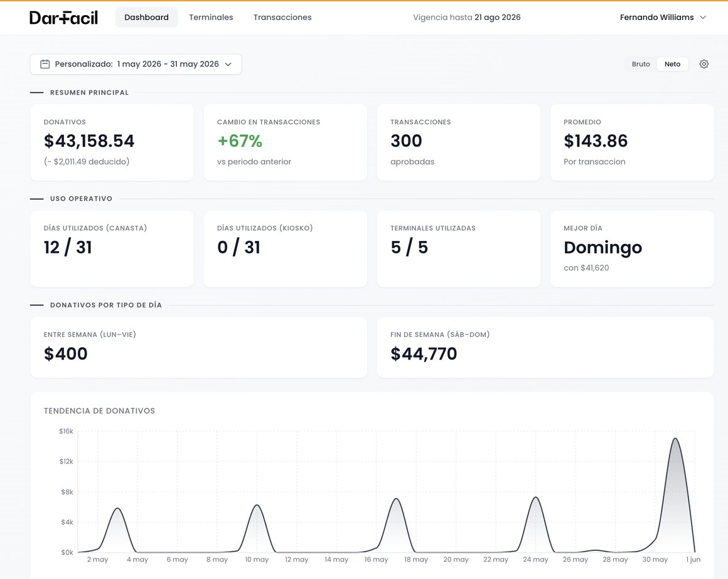Open the Terminales tab
The image size is (728, 579).
(211, 17)
